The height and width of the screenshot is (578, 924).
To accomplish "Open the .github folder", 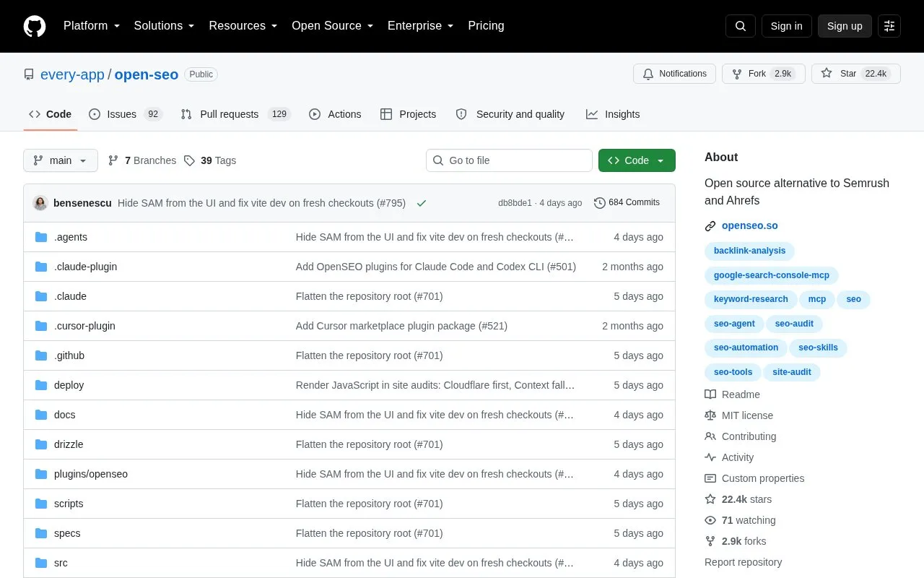I will click(x=69, y=355).
